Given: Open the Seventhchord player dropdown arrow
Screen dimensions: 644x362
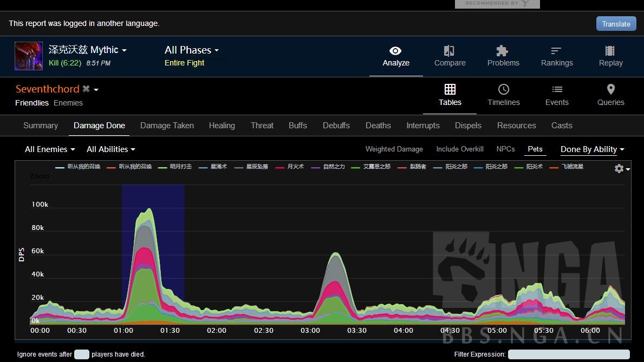Looking at the screenshot, I should tap(96, 89).
